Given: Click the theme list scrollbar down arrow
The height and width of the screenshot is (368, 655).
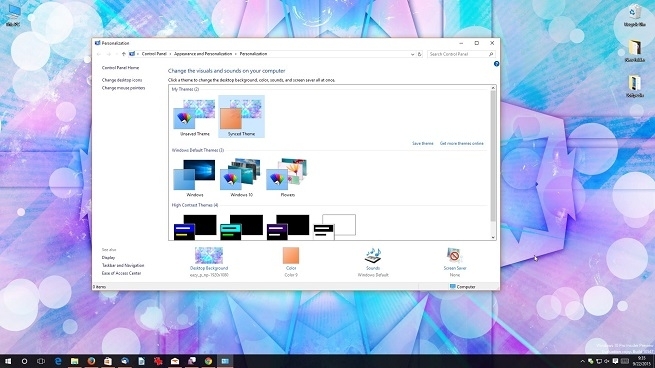Looking at the screenshot, I should (x=493, y=237).
